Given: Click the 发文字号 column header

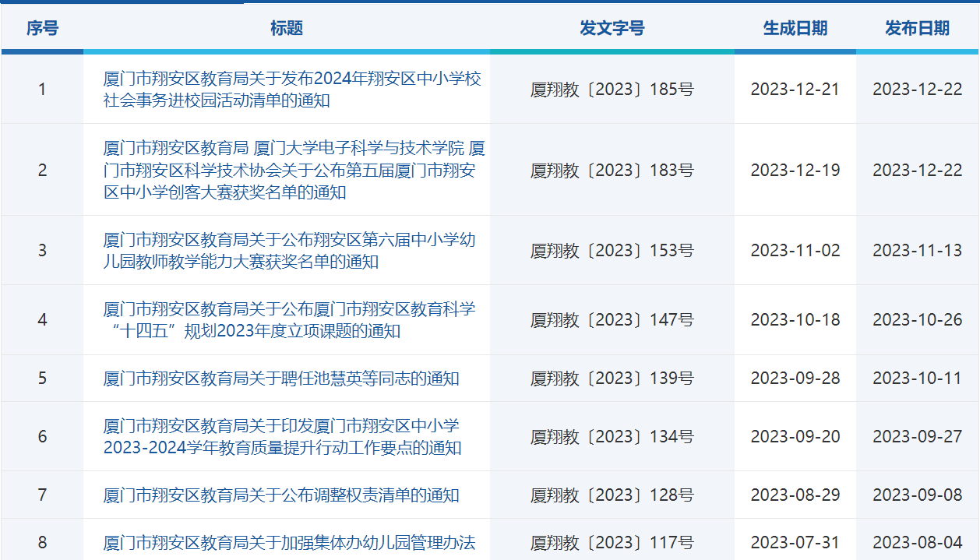Looking at the screenshot, I should coord(612,29).
